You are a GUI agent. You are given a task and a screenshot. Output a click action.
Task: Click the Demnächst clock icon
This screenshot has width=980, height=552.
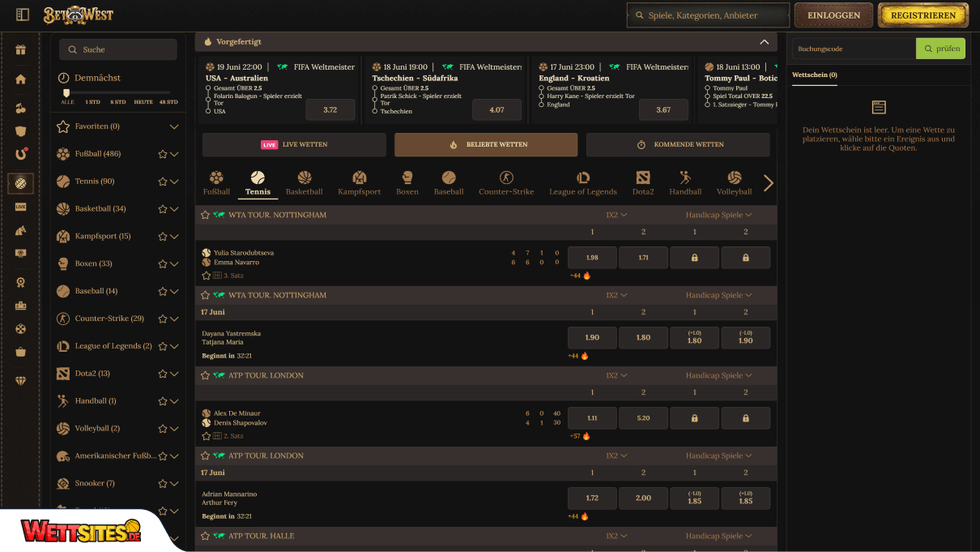coord(64,78)
